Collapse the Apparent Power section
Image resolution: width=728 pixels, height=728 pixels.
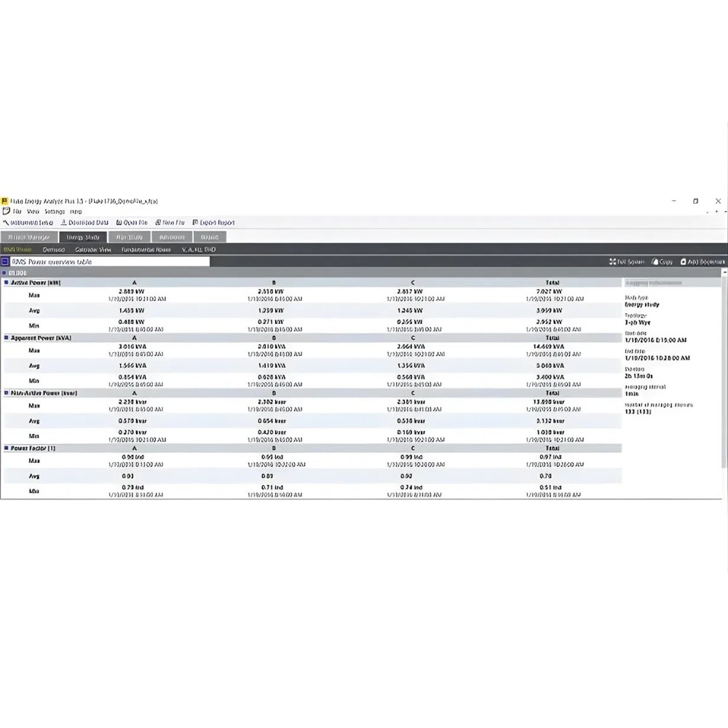coord(7,338)
